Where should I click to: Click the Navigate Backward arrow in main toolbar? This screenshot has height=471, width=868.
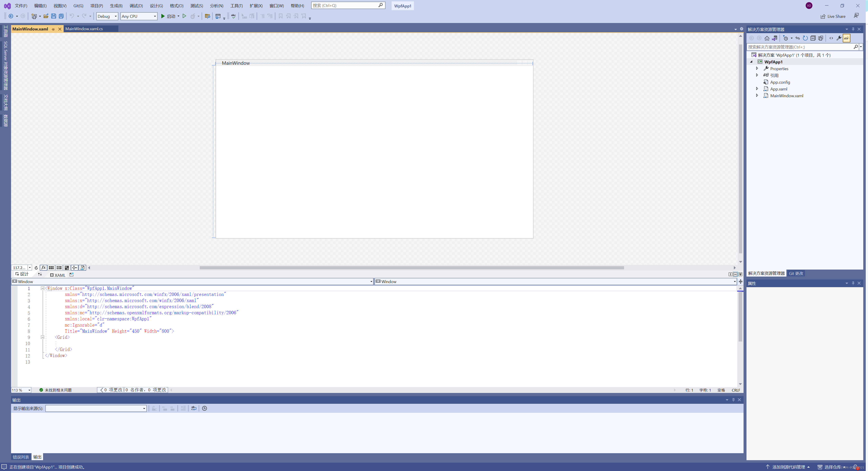[11, 16]
